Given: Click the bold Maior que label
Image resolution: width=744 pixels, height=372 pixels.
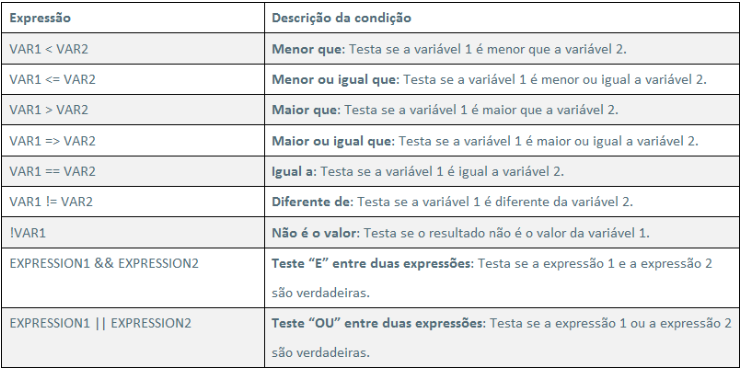Looking at the screenshot, I should (x=304, y=110).
